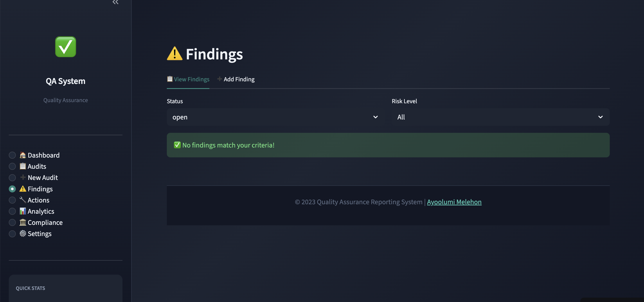Screen dimensions: 644x302
Task: Click the Audits clipboard icon
Action: 23,166
